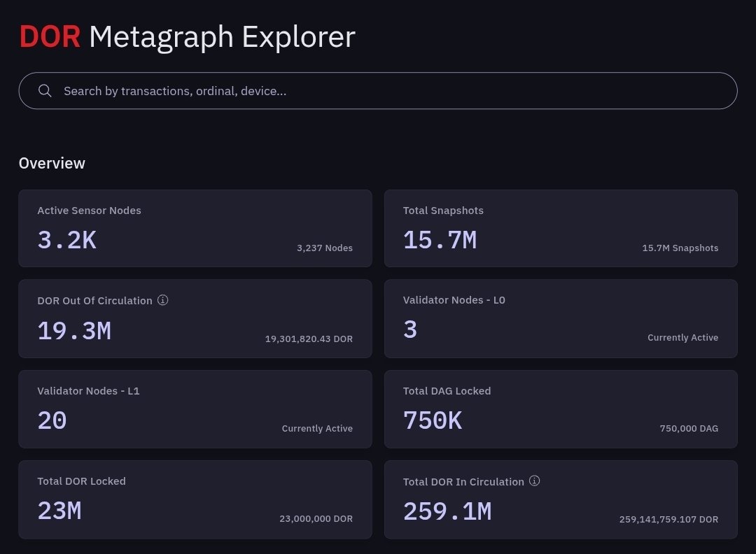Click the DOR logo text
This screenshot has width=756, height=554.
pos(50,36)
